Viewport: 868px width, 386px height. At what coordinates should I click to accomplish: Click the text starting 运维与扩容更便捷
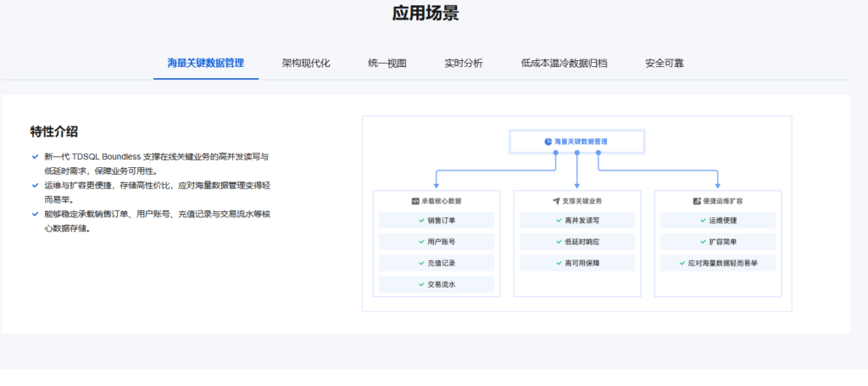(158, 193)
